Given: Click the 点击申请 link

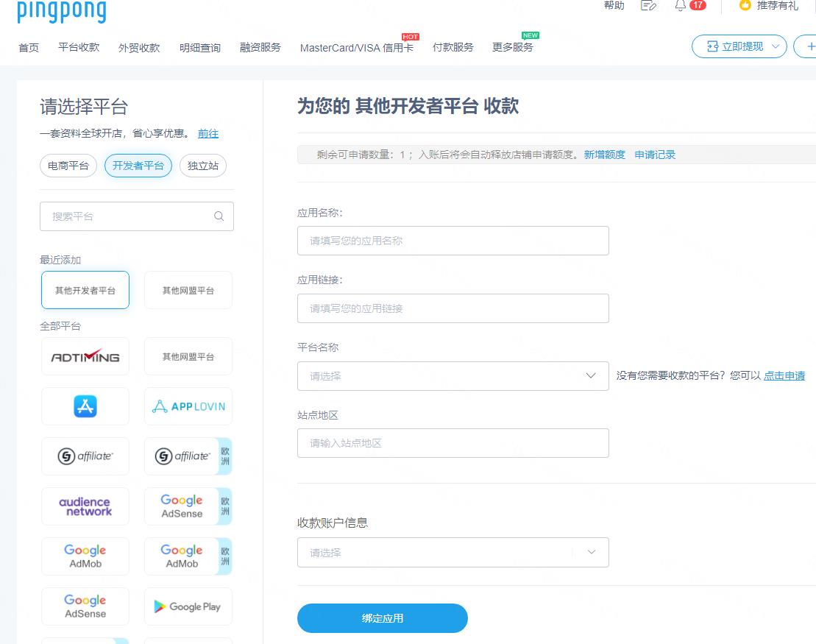Looking at the screenshot, I should pyautogui.click(x=784, y=375).
